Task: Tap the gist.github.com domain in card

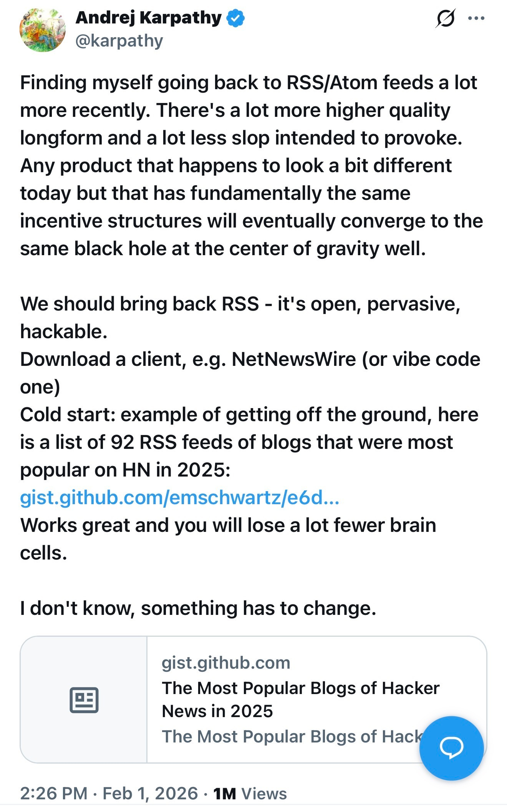Action: [226, 663]
